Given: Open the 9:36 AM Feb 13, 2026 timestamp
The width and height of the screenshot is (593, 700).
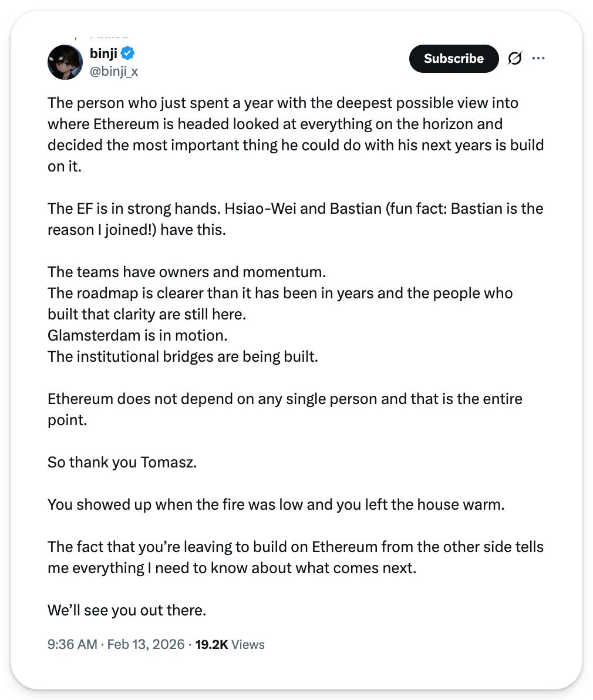Looking at the screenshot, I should coord(116,644).
